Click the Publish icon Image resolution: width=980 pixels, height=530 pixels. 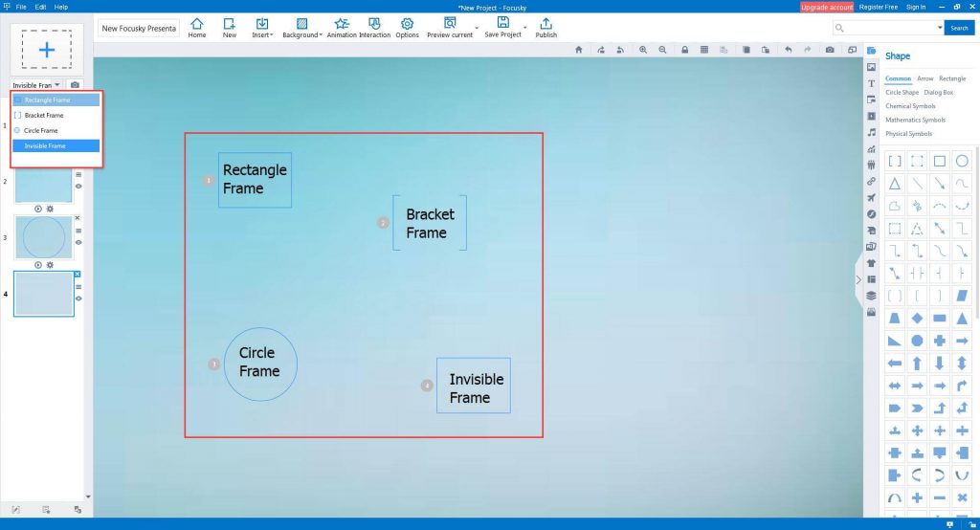point(546,27)
